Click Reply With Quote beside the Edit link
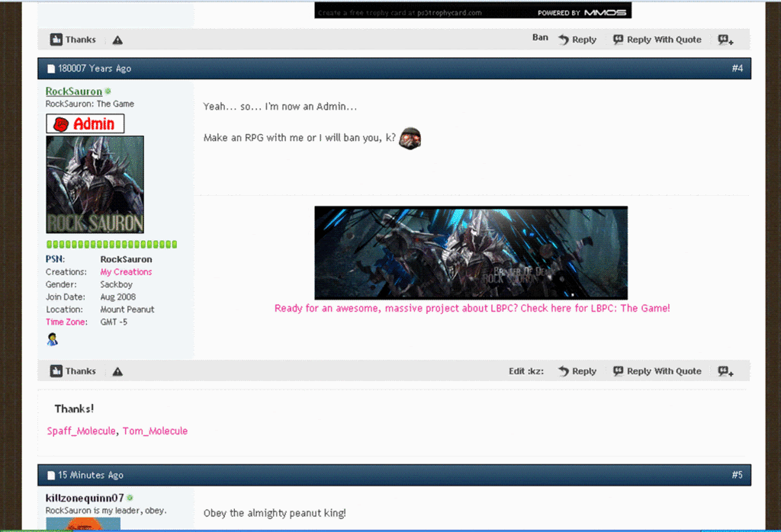 [657, 371]
